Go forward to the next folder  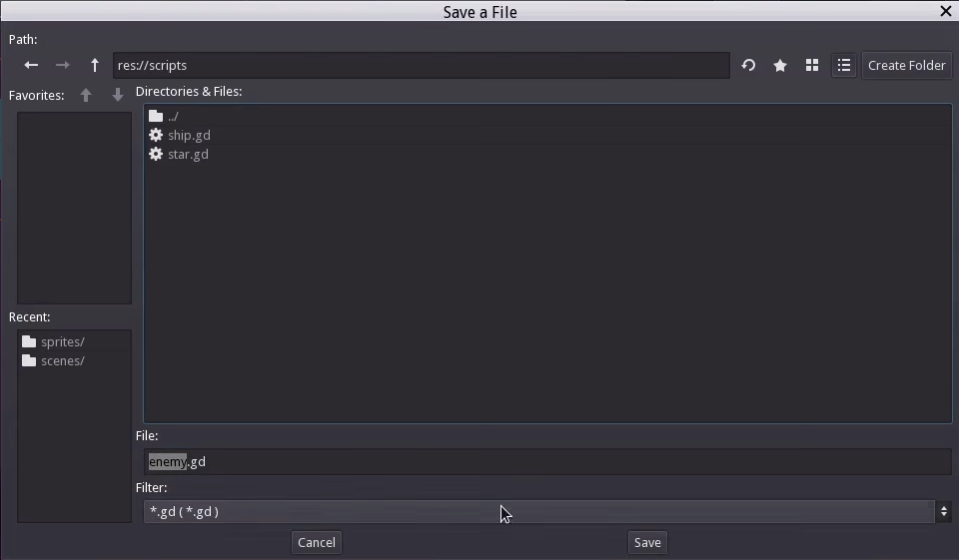62,65
